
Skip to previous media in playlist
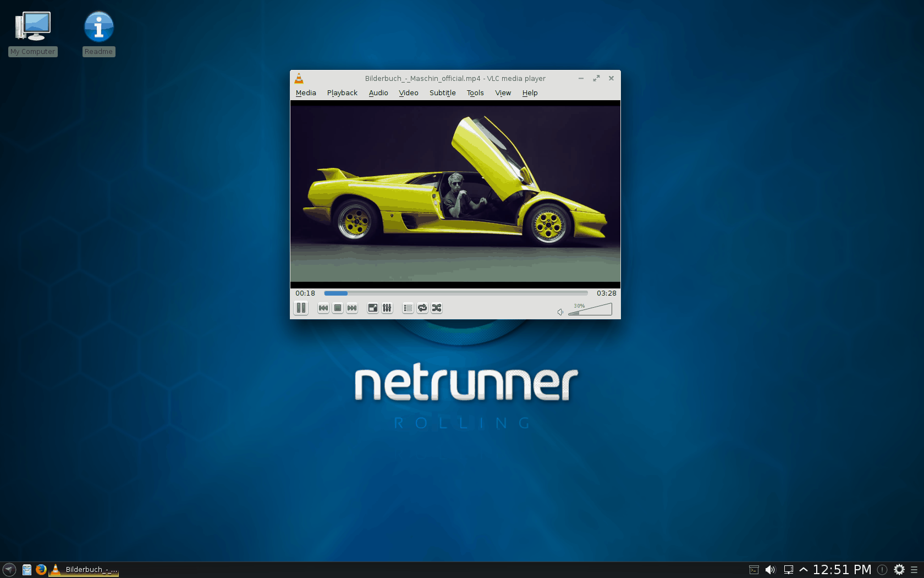(x=323, y=308)
